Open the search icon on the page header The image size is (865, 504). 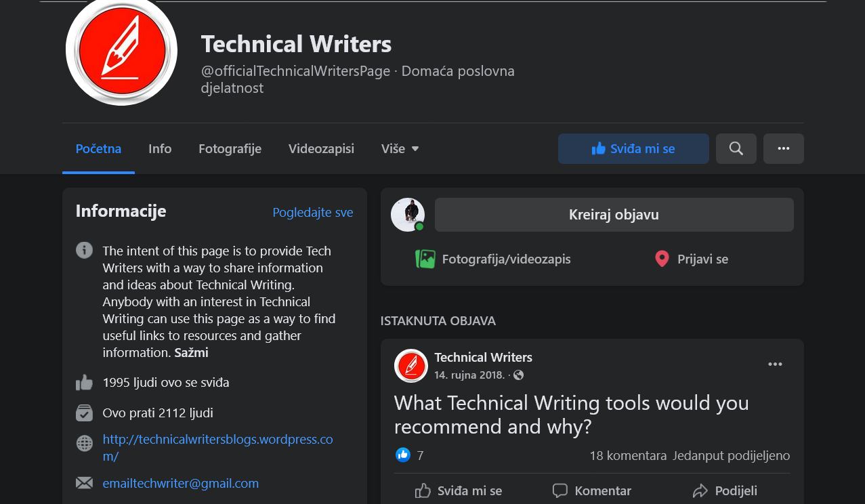pos(736,148)
